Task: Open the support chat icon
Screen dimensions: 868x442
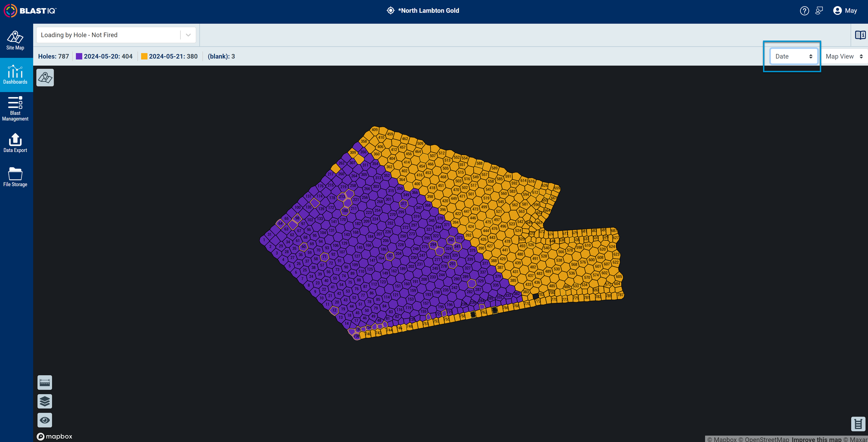Action: point(819,11)
